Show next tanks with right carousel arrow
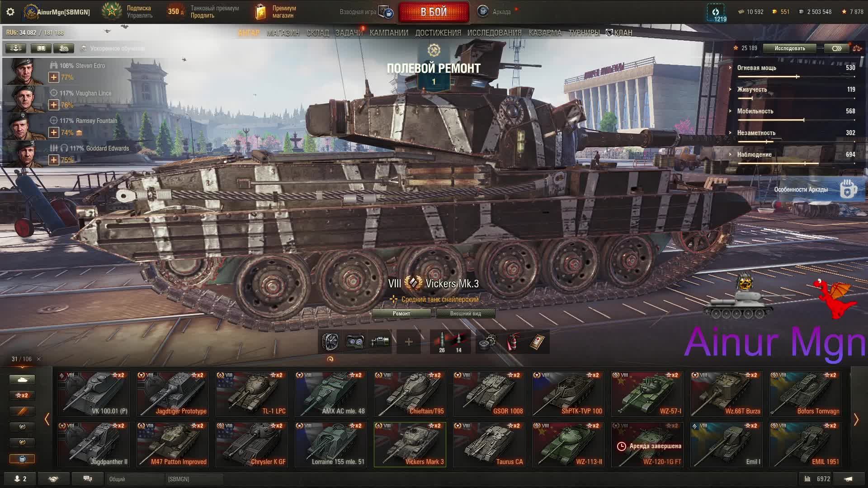 856,420
